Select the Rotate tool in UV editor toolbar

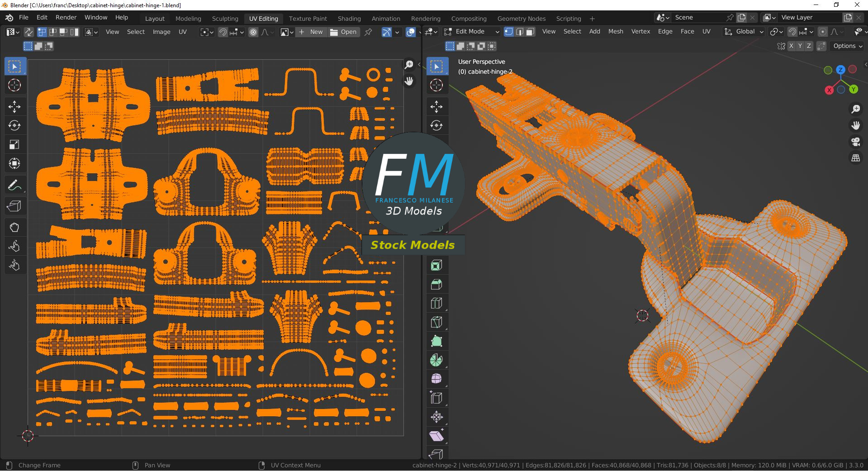point(14,125)
